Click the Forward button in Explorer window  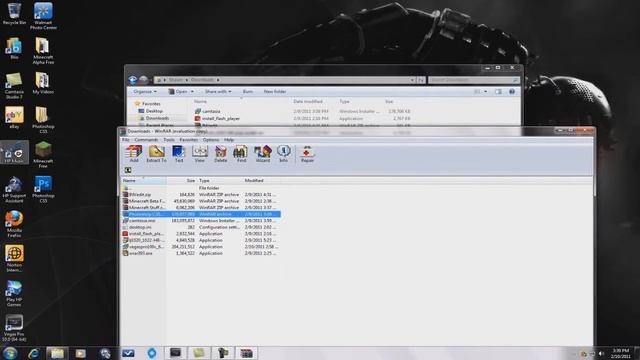143,80
